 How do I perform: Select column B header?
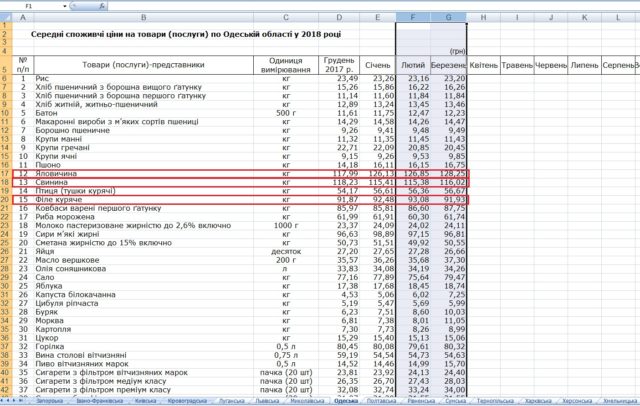pos(142,18)
